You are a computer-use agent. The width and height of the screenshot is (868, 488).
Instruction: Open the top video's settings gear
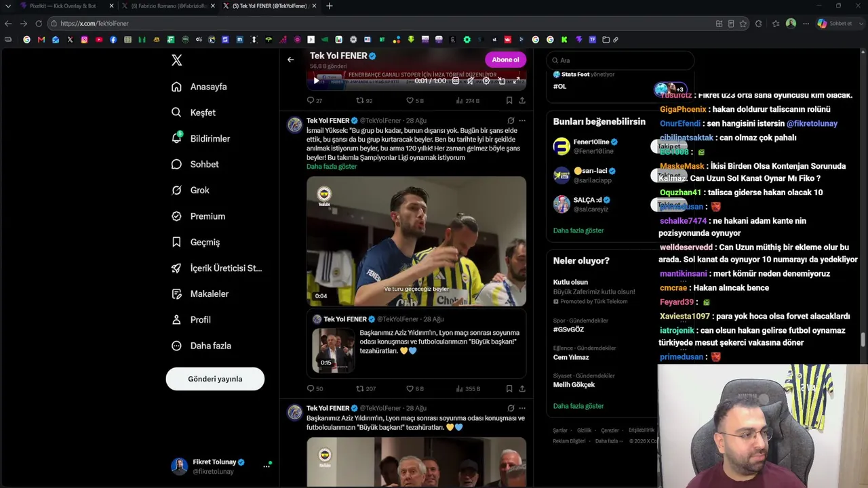tap(486, 81)
